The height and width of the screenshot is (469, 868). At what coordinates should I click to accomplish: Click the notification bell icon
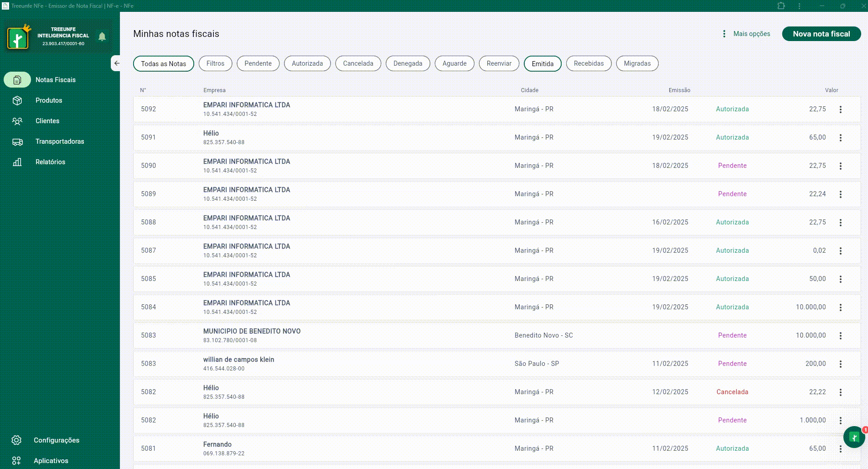pyautogui.click(x=102, y=36)
